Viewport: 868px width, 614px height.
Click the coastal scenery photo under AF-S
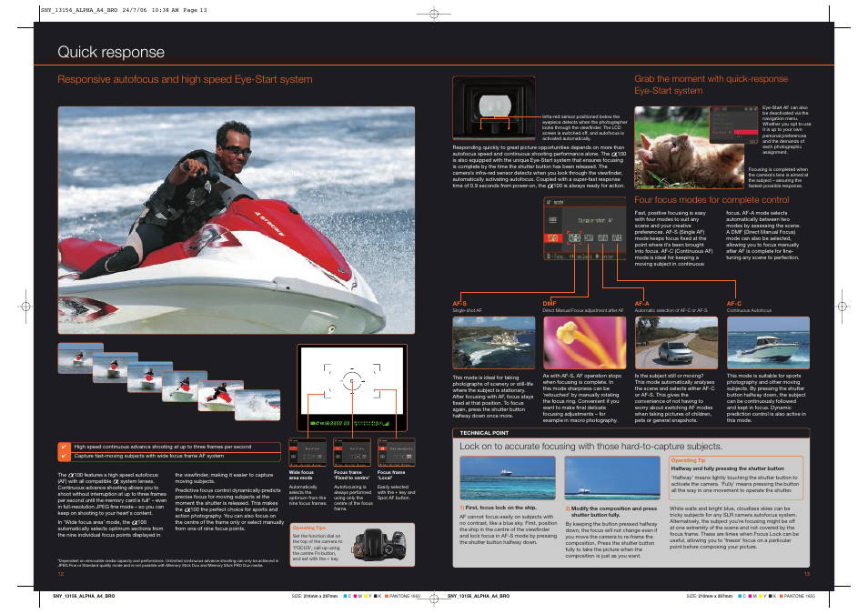[x=494, y=343]
